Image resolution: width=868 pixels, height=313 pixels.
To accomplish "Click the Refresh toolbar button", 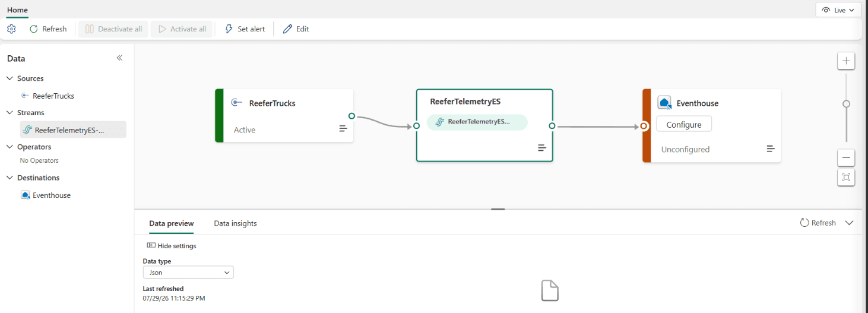I will tap(48, 29).
